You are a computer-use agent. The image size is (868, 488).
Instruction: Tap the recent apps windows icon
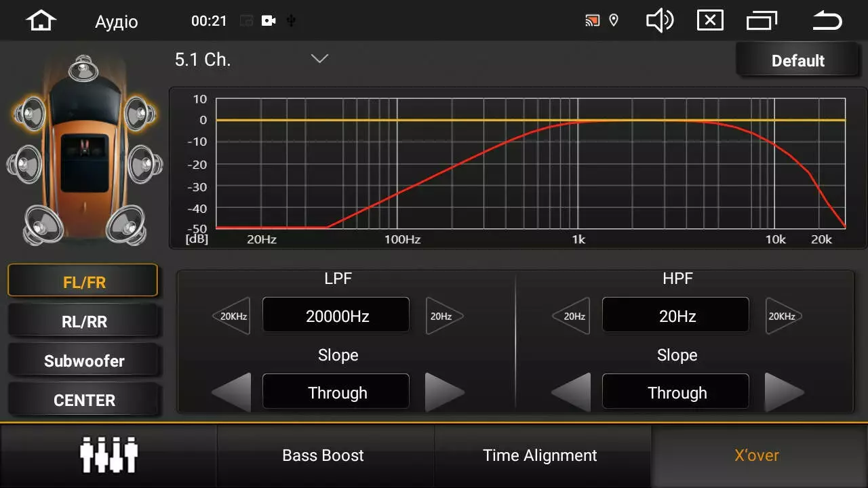click(762, 21)
